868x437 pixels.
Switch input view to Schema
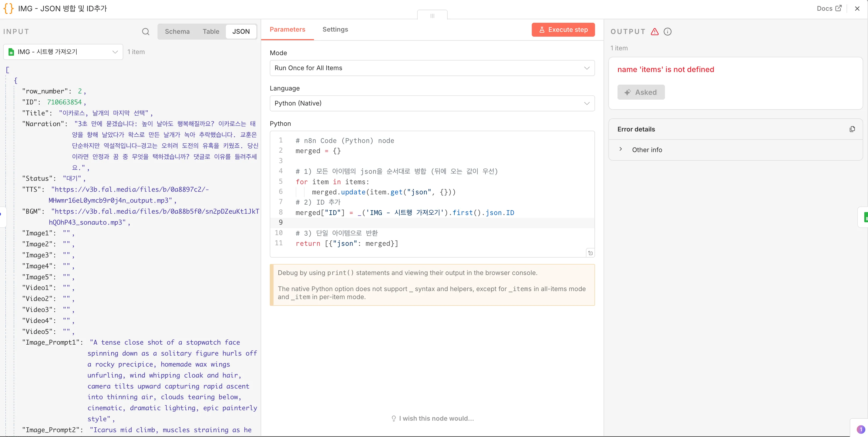tap(177, 31)
